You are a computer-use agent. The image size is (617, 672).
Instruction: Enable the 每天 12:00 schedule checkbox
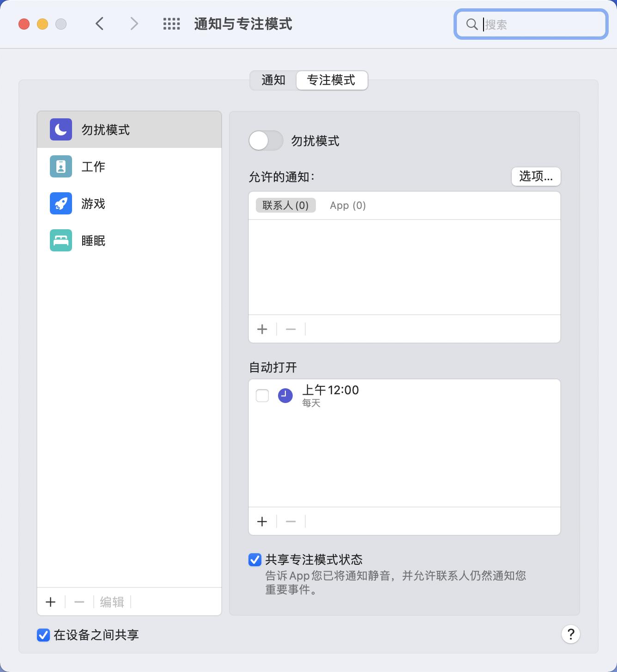tap(262, 396)
